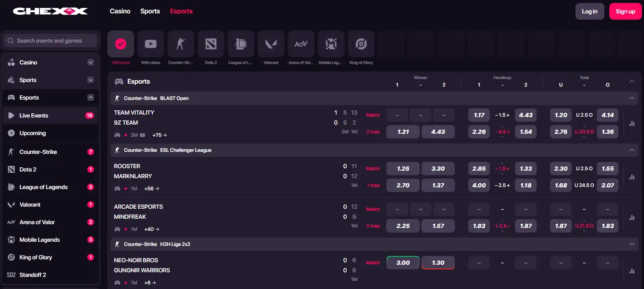Select the Counter-Strike filter tile
This screenshot has width=644, height=289.
[181, 44]
